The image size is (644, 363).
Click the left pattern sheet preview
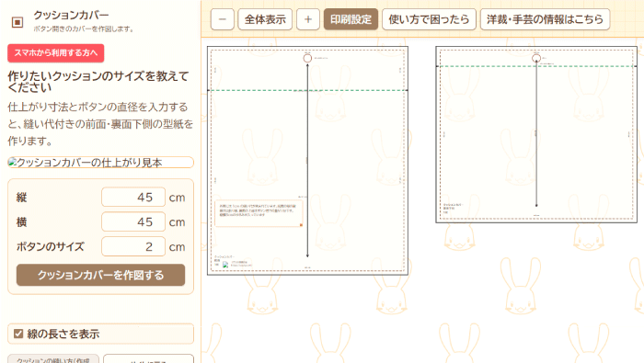coord(307,161)
